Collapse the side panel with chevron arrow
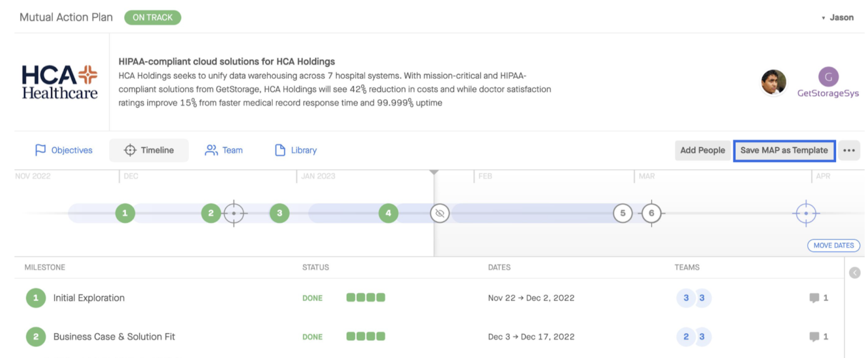 tap(855, 273)
